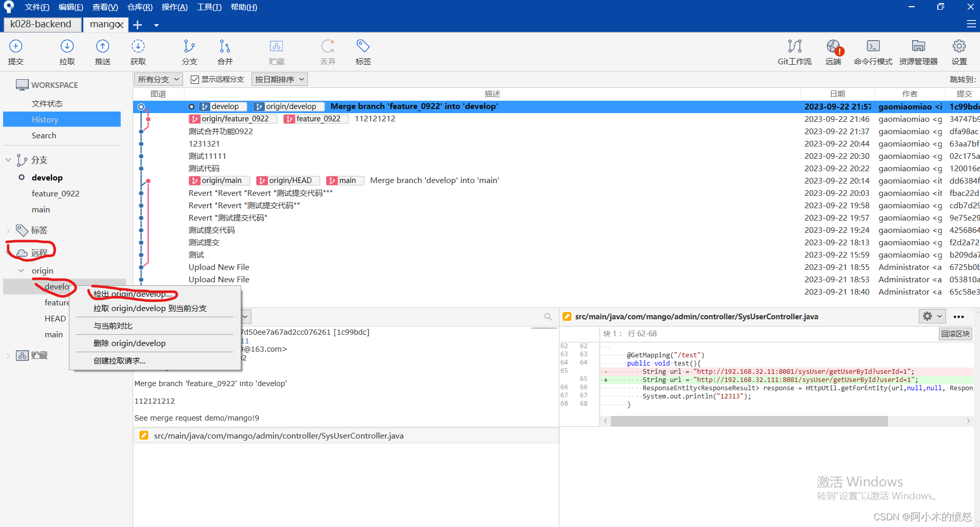This screenshot has height=527, width=980.
Task: Open the 按日期排序 sort dropdown
Action: (x=280, y=79)
